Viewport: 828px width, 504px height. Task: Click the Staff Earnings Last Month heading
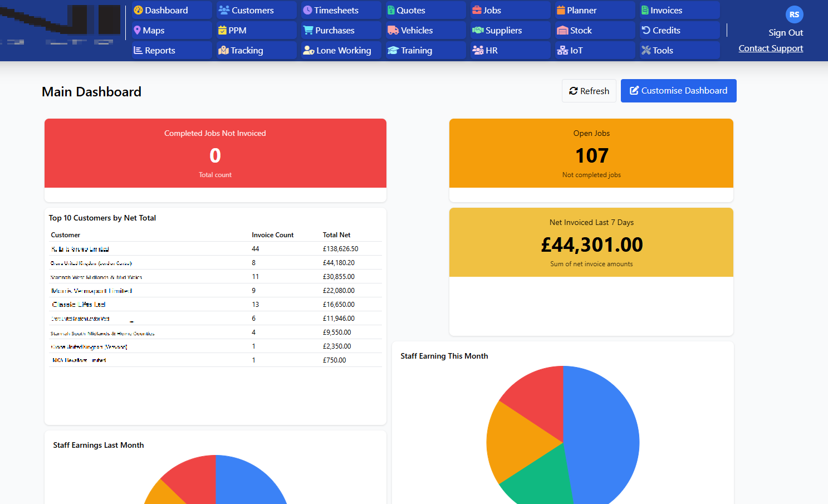click(x=99, y=445)
